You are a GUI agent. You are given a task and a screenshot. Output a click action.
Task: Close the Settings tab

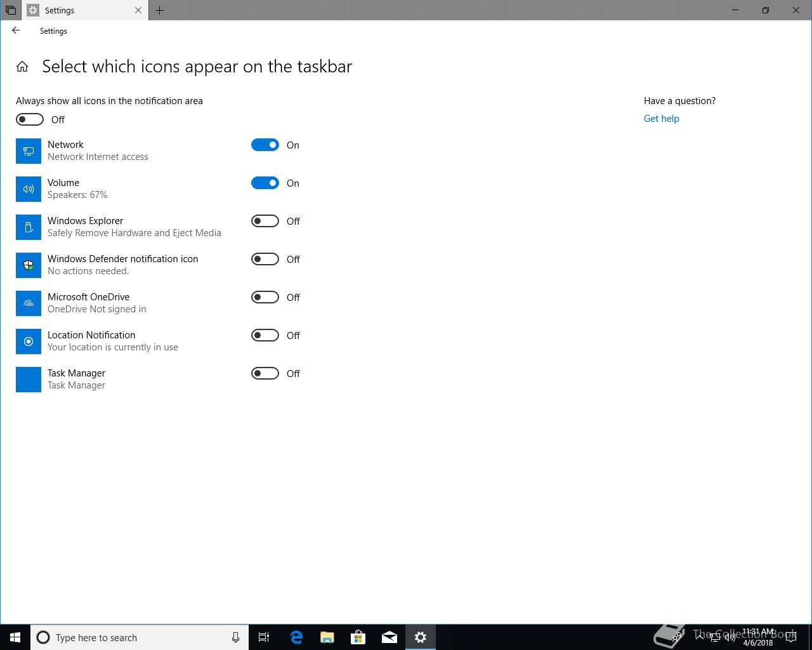pos(138,10)
